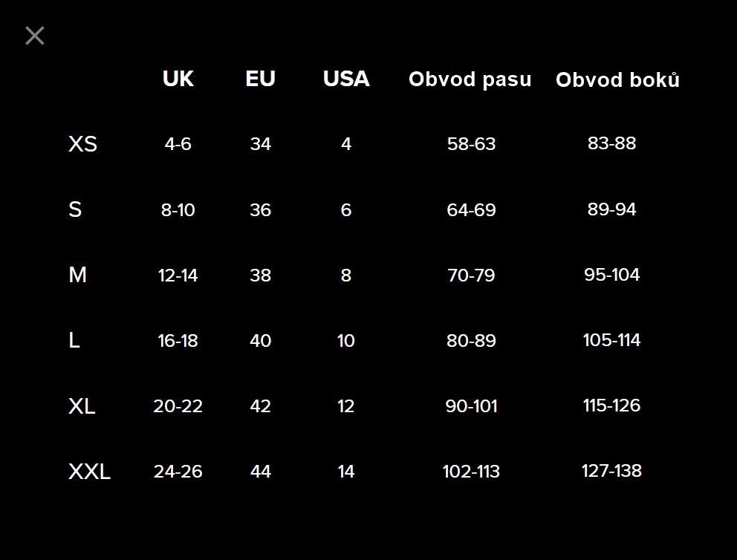737x560 pixels.
Task: Click USA size 10 cell
Action: coord(346,340)
